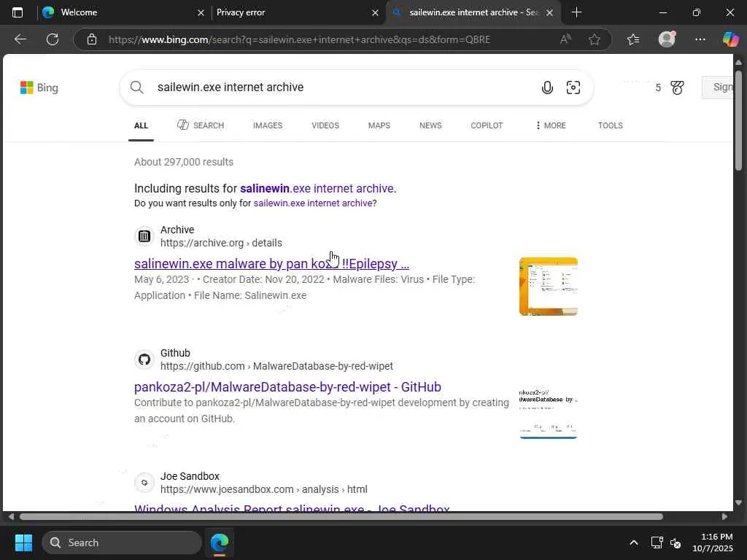Open search TOOLS options
The width and height of the screenshot is (747, 560).
coord(611,125)
